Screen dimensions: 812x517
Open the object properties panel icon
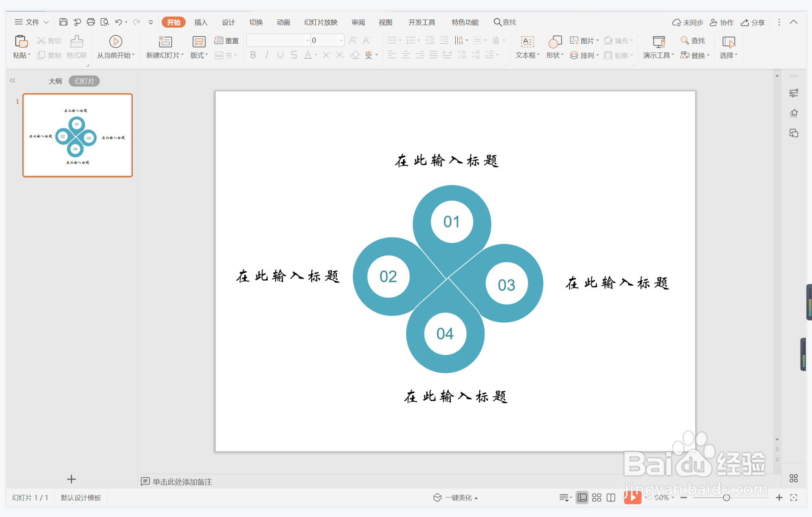[x=794, y=93]
